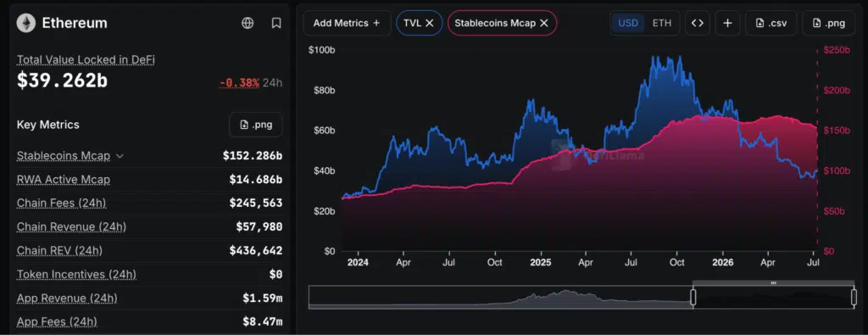The width and height of the screenshot is (868, 335).
Task: Open the Chain Revenue (24h) metric
Action: (x=71, y=227)
